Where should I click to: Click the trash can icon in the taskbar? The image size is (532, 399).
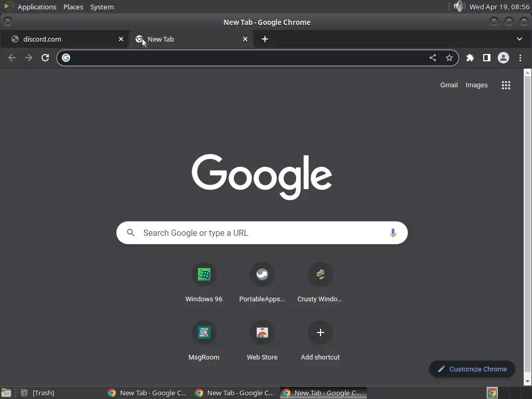tap(24, 393)
